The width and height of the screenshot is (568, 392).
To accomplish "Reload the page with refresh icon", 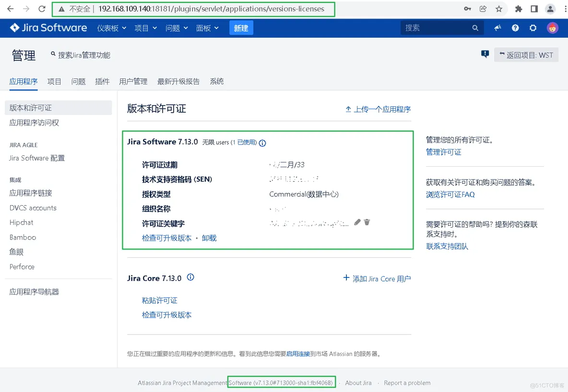I will coord(42,9).
